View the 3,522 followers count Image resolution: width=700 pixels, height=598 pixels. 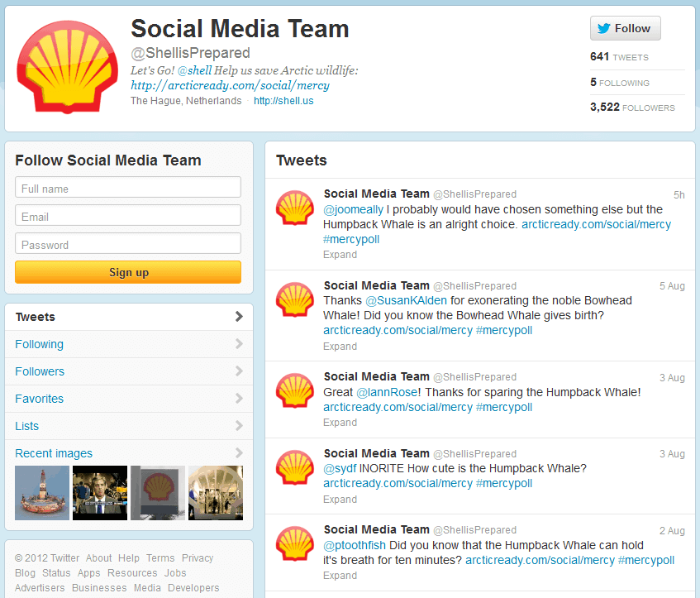click(632, 108)
